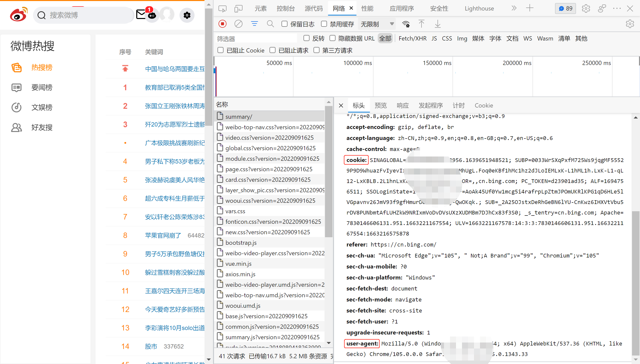The image size is (640, 364).
Task: Open DevTools feedback icon
Action: [602, 9]
